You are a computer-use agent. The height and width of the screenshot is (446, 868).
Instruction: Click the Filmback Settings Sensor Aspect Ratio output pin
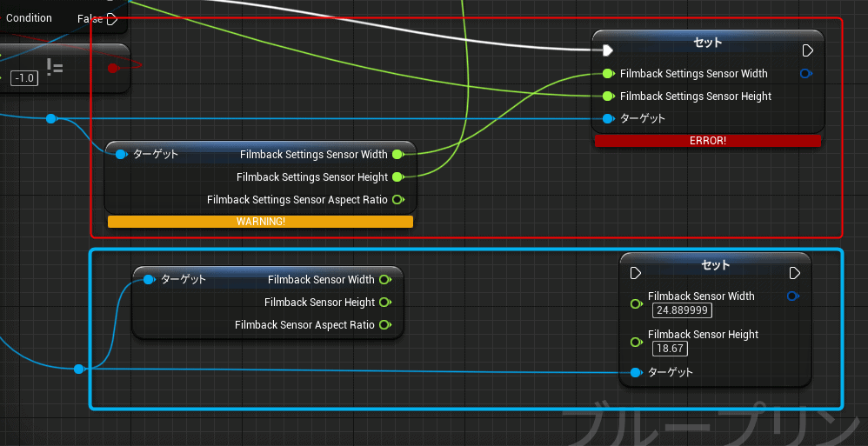pos(398,200)
